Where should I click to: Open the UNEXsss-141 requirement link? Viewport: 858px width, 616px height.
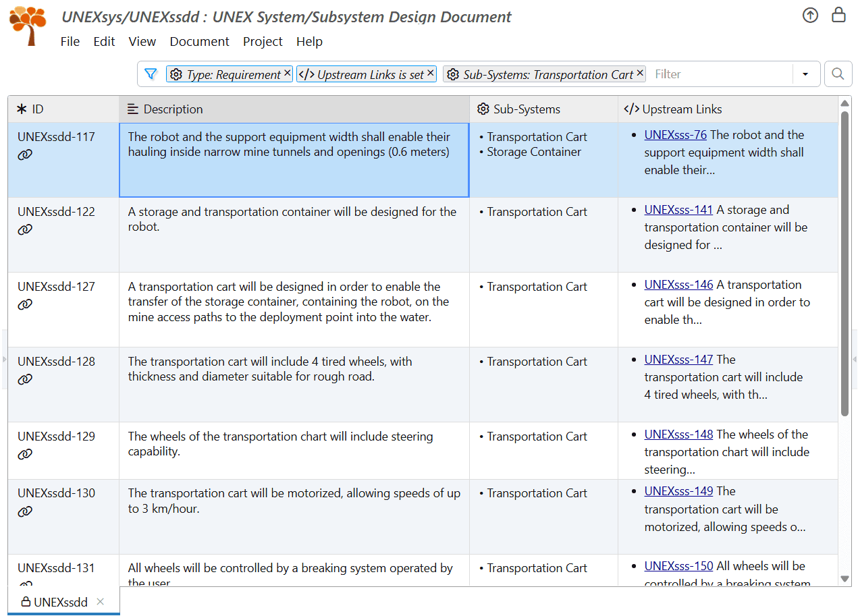tap(678, 209)
